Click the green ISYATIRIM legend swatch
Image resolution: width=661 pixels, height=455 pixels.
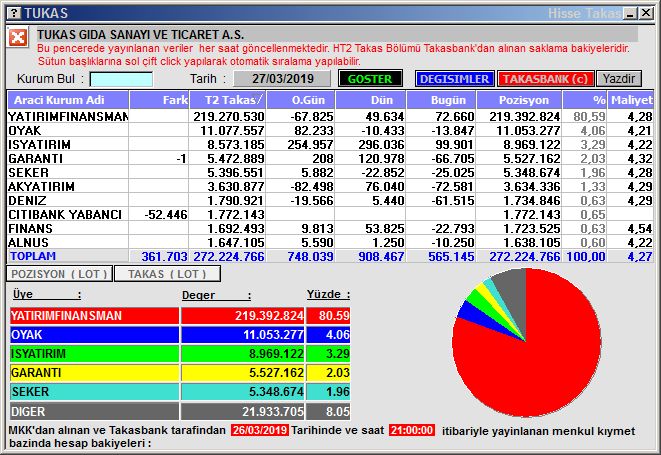pyautogui.click(x=94, y=354)
